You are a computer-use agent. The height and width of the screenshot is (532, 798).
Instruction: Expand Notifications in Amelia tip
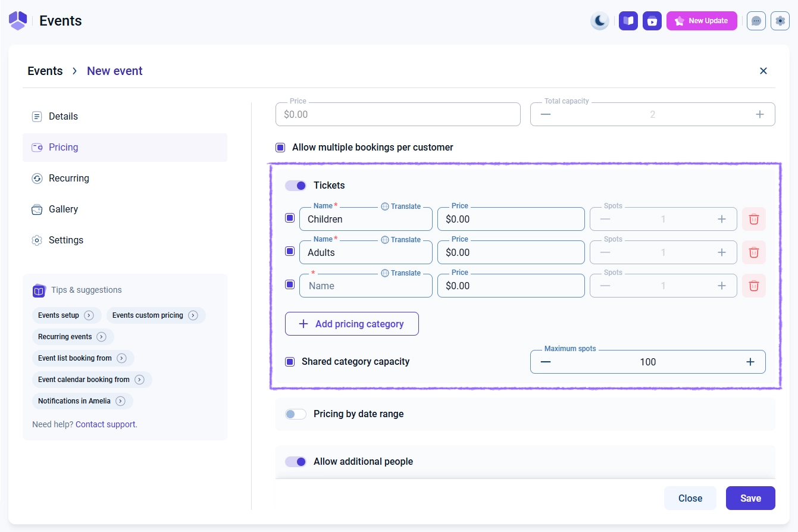tap(120, 401)
